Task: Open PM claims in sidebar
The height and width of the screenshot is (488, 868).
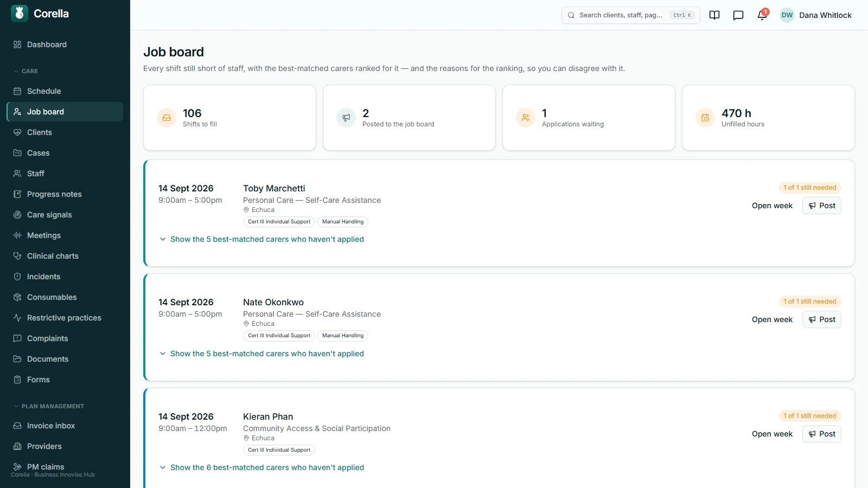Action: (65, 467)
